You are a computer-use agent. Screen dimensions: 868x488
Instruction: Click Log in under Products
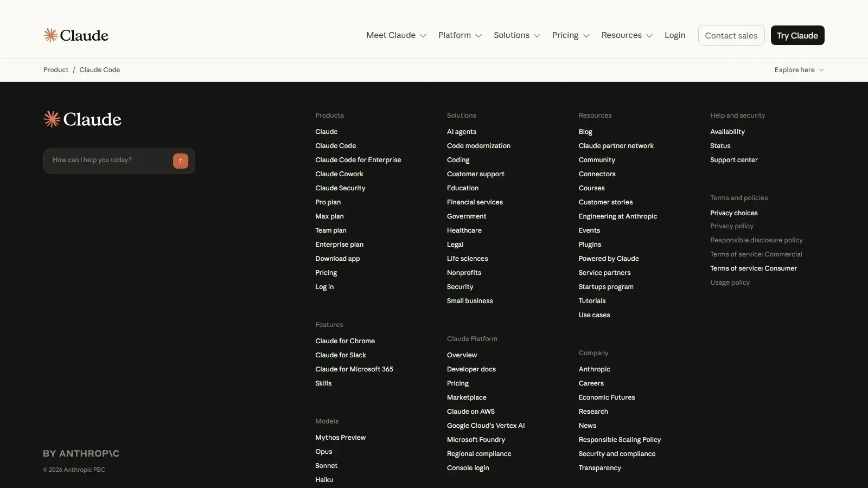324,287
